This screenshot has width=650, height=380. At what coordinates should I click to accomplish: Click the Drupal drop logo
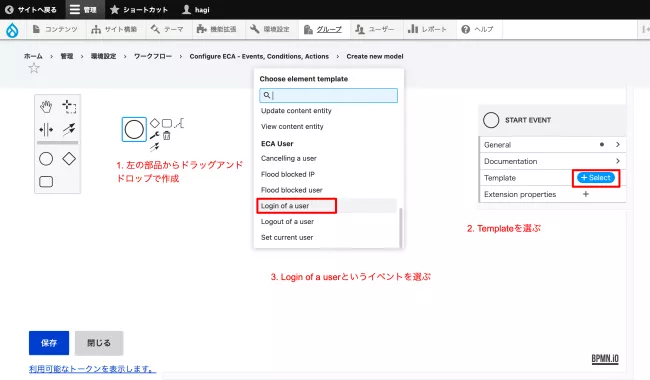[12, 30]
